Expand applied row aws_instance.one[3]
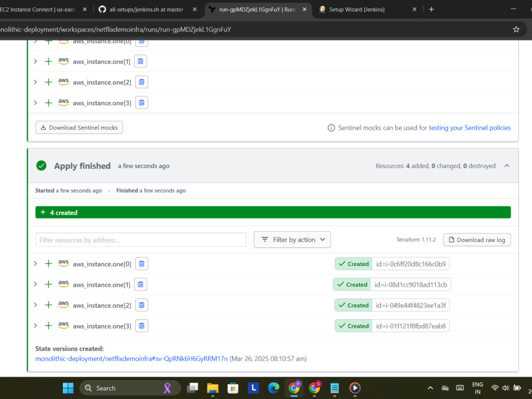This screenshot has height=399, width=532. click(35, 326)
